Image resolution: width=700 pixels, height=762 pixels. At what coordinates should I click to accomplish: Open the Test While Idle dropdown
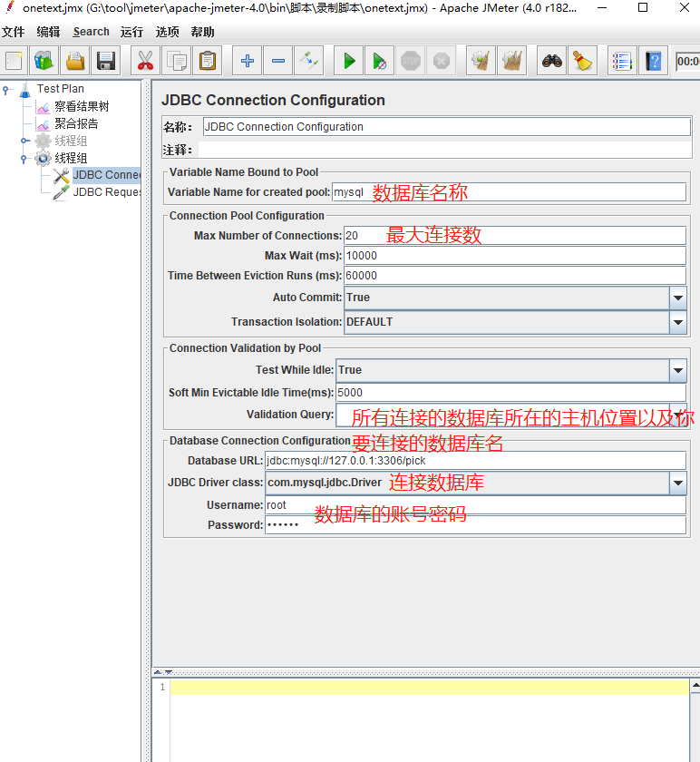(x=677, y=370)
